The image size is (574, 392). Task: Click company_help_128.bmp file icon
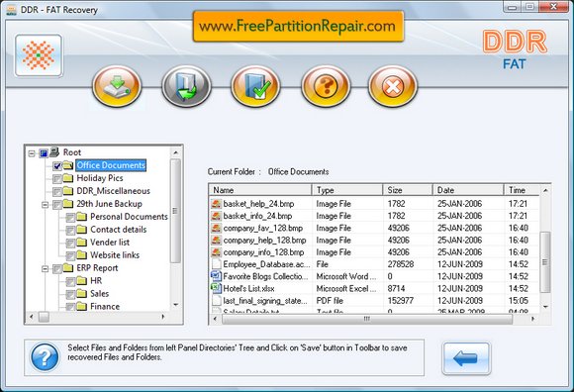(216, 241)
